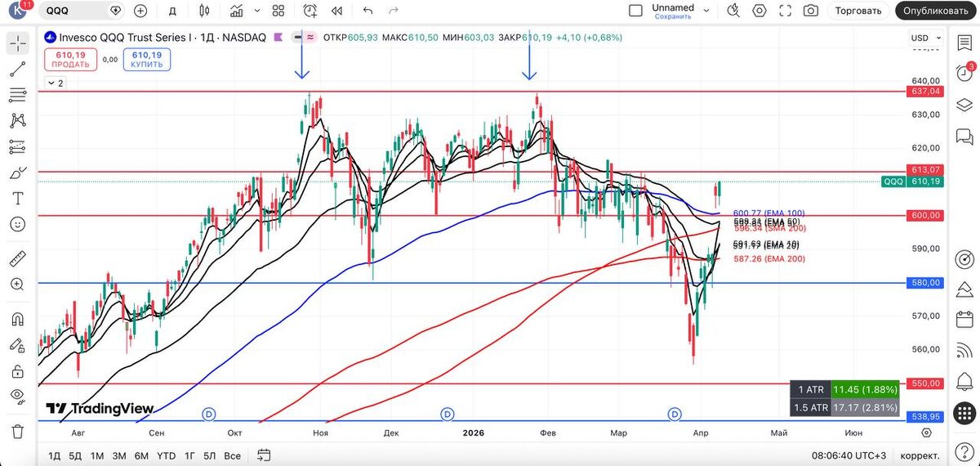Select the 1Г date range

[x=189, y=455]
